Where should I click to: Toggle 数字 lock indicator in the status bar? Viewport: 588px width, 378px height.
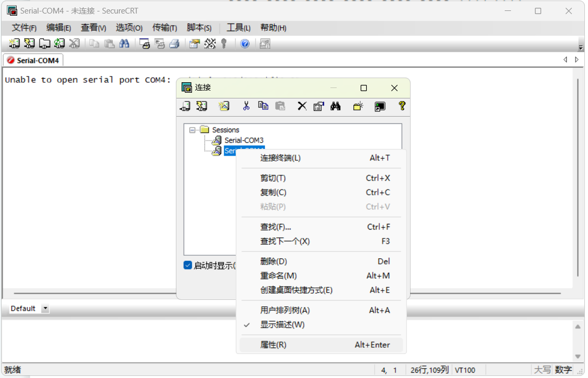564,369
